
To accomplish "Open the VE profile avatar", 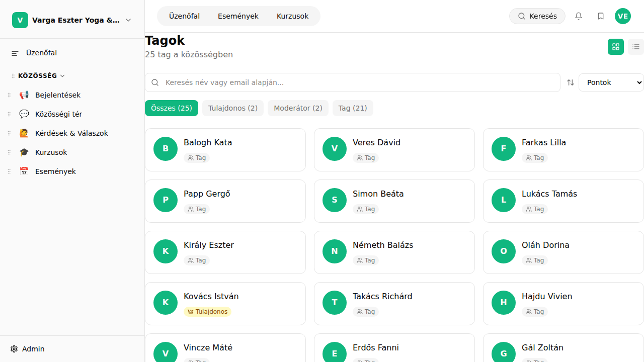I will (623, 16).
